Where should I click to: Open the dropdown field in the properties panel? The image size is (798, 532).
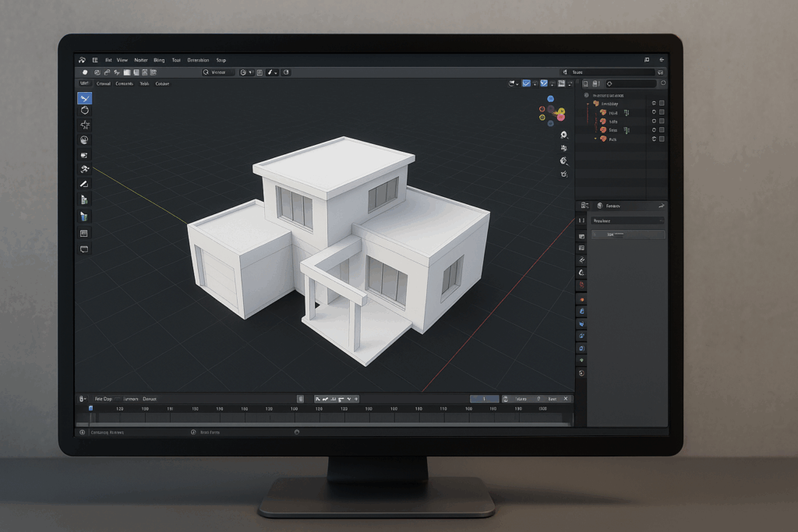tap(627, 220)
